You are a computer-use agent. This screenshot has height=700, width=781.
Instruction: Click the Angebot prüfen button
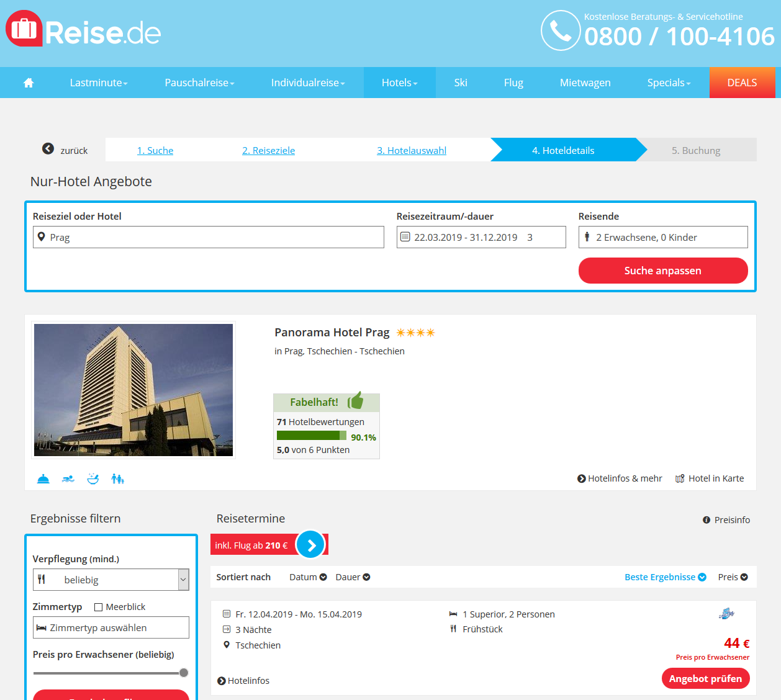[x=705, y=679]
